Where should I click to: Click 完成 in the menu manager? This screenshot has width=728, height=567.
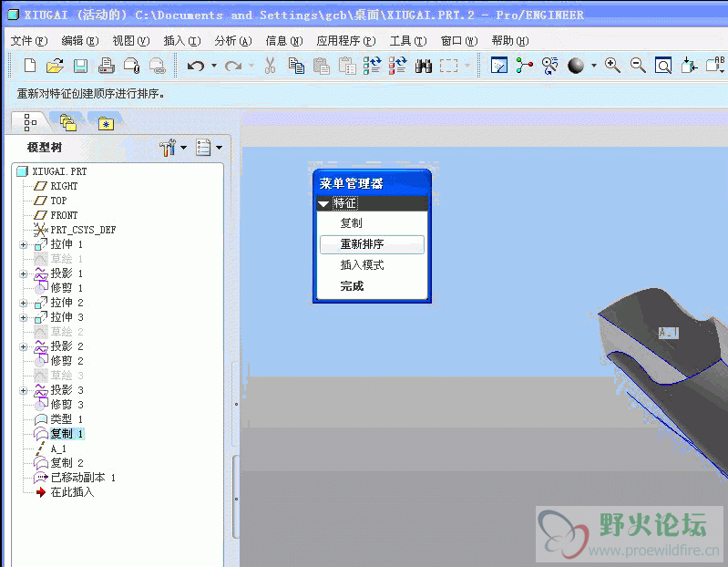click(x=352, y=286)
